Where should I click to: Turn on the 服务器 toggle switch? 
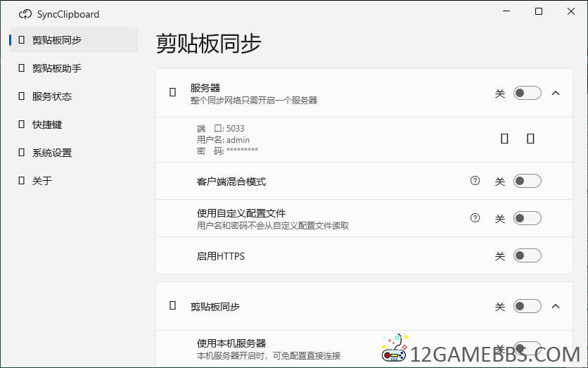(x=527, y=93)
